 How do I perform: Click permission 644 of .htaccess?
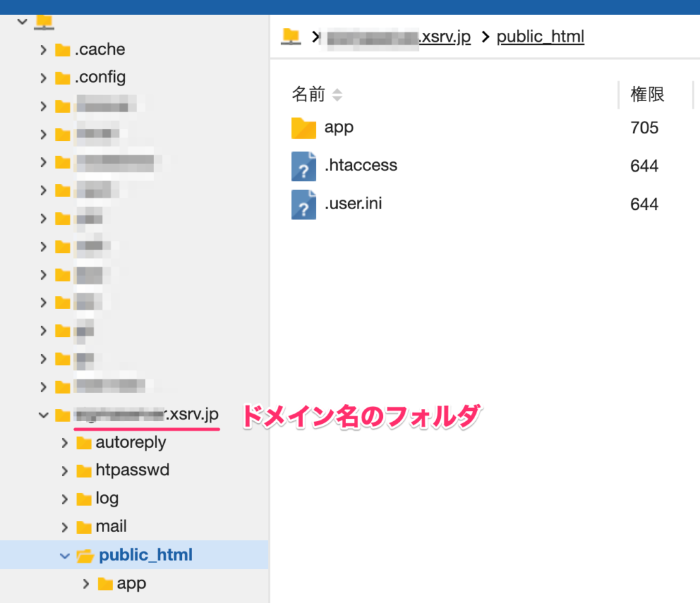(x=644, y=166)
